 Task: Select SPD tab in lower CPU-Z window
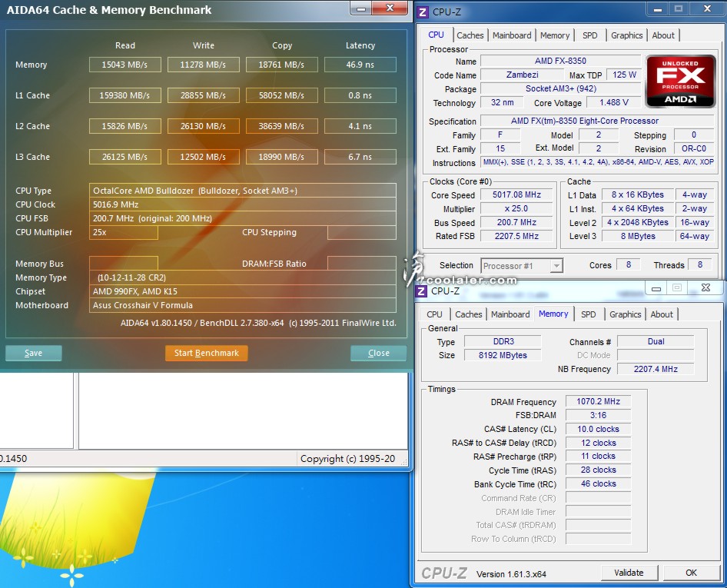(x=589, y=314)
